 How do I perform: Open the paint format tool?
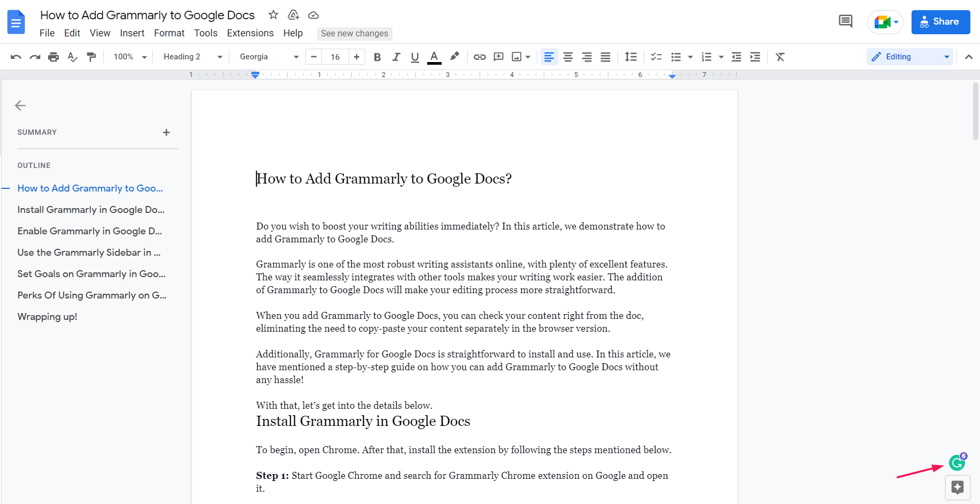(91, 57)
